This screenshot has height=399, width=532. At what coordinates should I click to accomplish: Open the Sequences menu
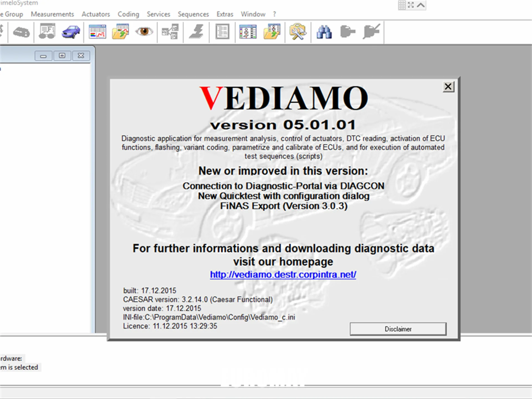193,14
